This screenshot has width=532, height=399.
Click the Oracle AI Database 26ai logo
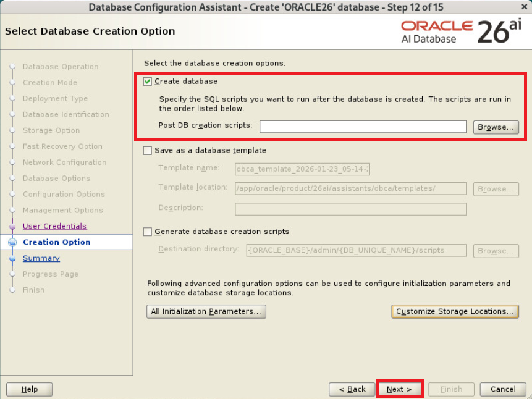pos(461,31)
